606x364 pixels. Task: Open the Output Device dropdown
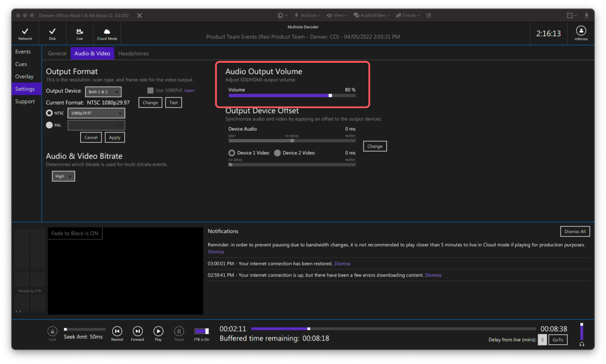pyautogui.click(x=103, y=92)
